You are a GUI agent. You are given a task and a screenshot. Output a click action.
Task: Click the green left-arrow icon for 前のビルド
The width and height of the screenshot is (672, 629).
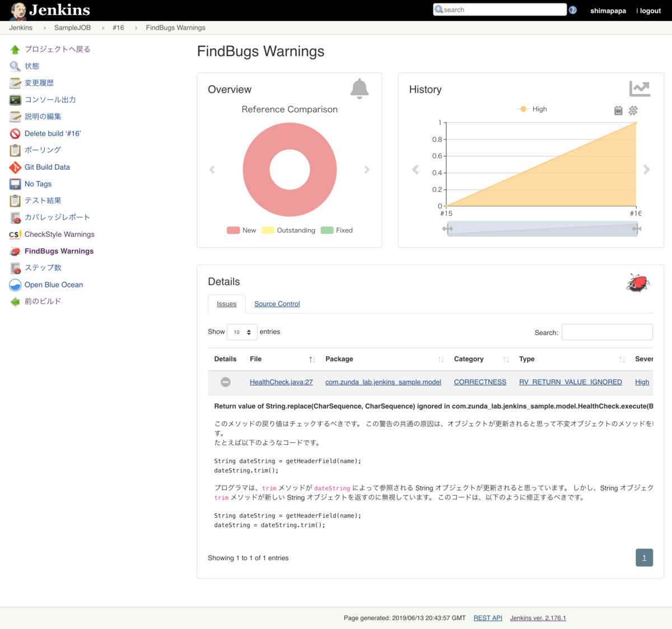point(15,302)
